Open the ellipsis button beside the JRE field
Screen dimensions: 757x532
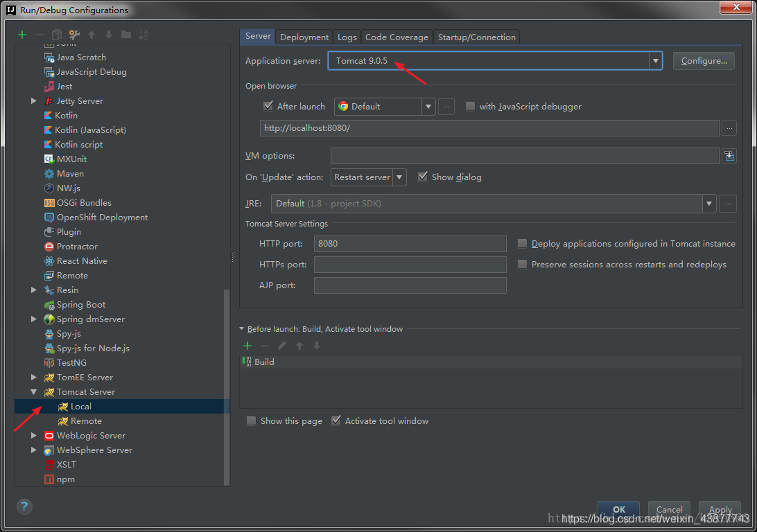pos(728,204)
